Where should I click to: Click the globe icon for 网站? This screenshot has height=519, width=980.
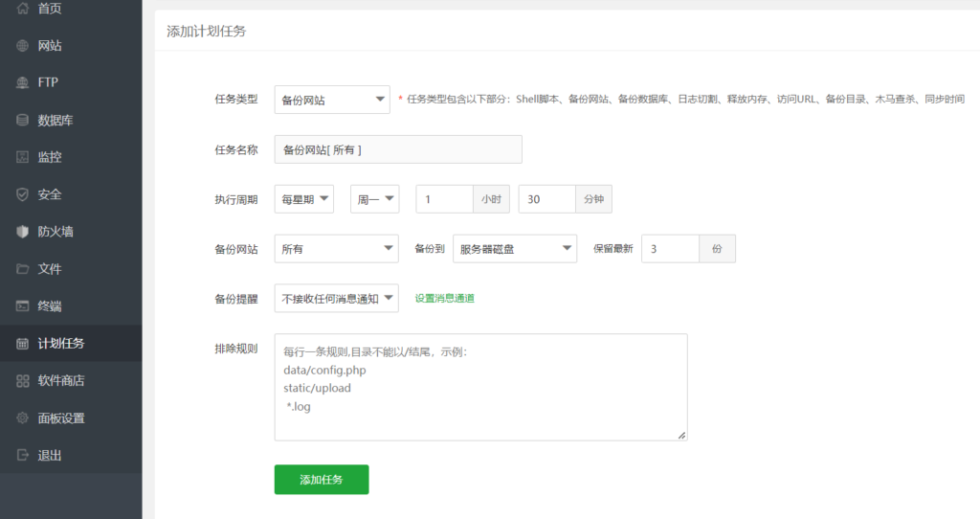click(x=22, y=46)
